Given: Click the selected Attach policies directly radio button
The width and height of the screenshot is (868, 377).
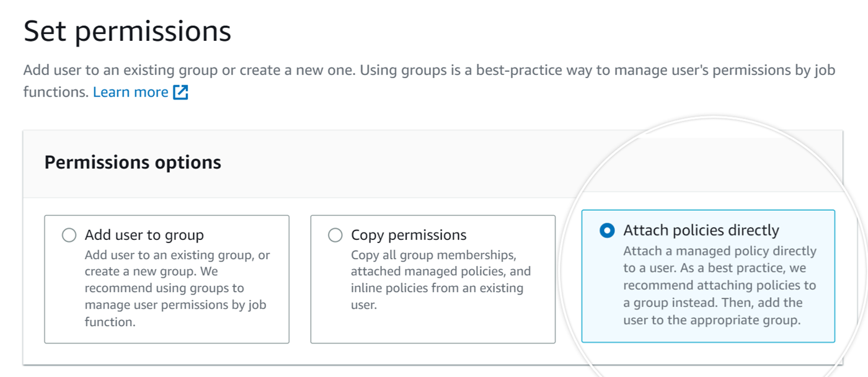Looking at the screenshot, I should click(607, 231).
